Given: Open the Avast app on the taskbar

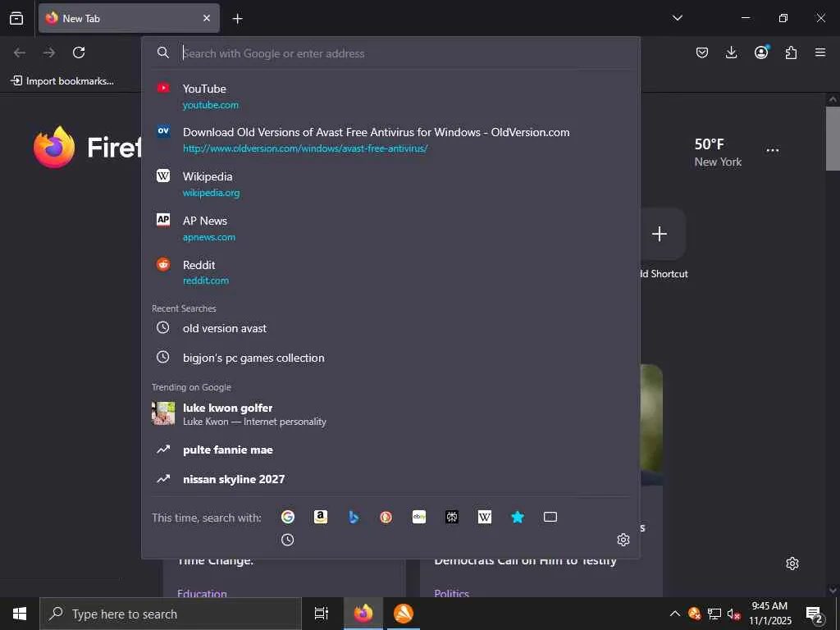Looking at the screenshot, I should pyautogui.click(x=404, y=614).
